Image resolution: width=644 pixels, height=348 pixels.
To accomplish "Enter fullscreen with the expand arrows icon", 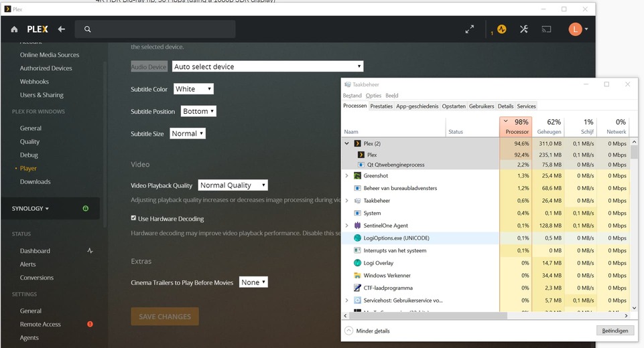I will click(470, 29).
